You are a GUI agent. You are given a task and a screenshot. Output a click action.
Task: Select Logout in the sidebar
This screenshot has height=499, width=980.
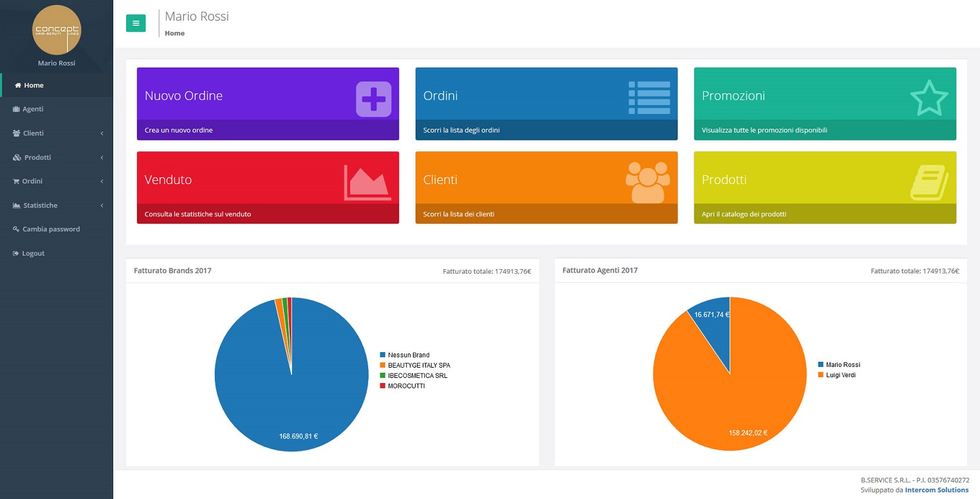pyautogui.click(x=33, y=254)
